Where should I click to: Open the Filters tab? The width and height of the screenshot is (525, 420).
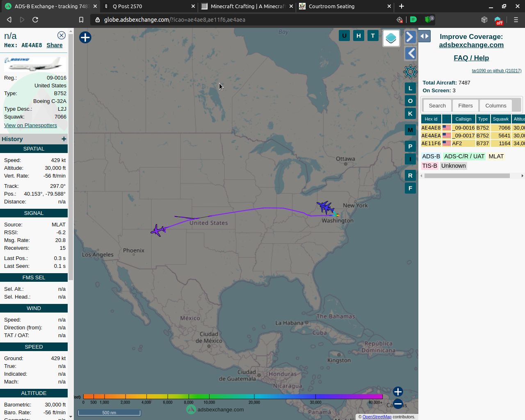[x=466, y=105]
